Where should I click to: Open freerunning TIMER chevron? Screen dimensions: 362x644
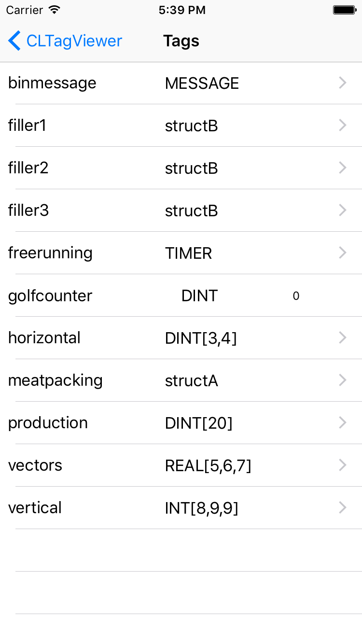pos(343,253)
